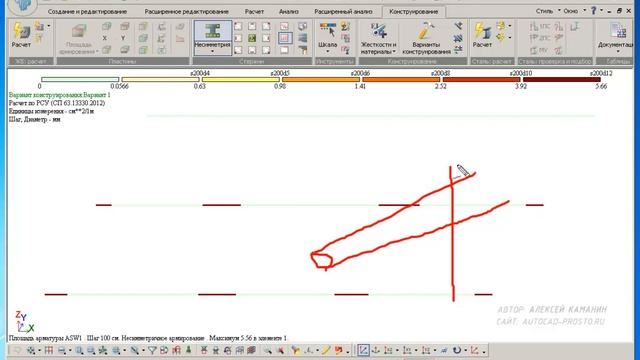Screen dimensions: 640x360
Task: Click the Площади армирования button
Action: point(78,38)
